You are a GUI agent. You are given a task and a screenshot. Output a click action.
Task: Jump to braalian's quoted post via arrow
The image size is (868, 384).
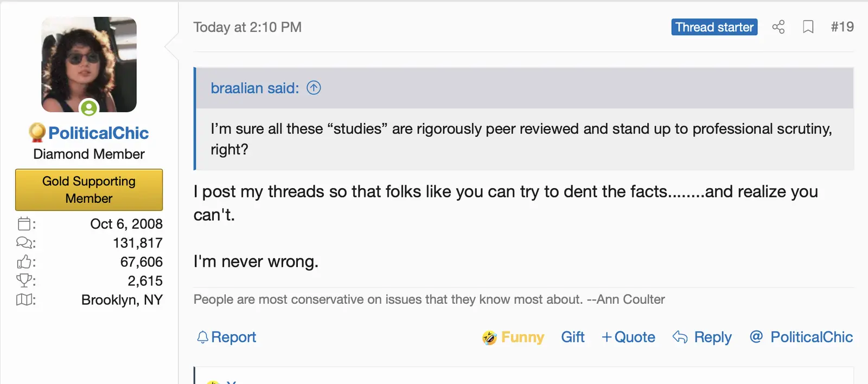[x=314, y=87]
